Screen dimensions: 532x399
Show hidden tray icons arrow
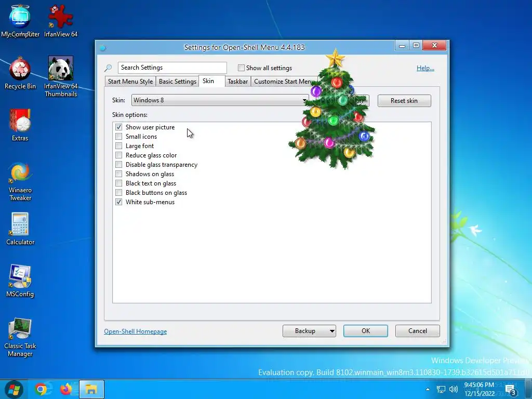428,390
